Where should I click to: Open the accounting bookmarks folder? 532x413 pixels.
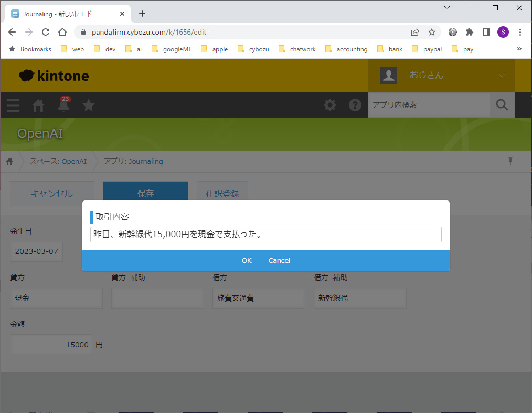pos(346,49)
